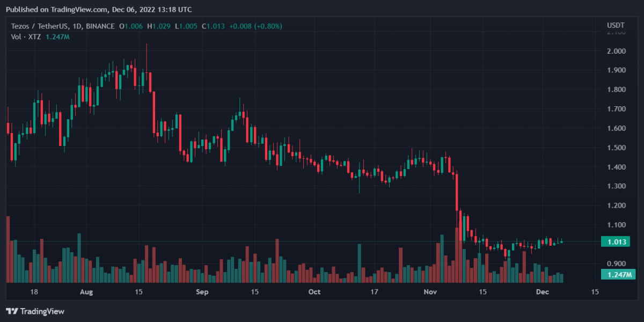644x322 pixels.
Task: Select the Oct label on the time axis
Action: (x=314, y=292)
